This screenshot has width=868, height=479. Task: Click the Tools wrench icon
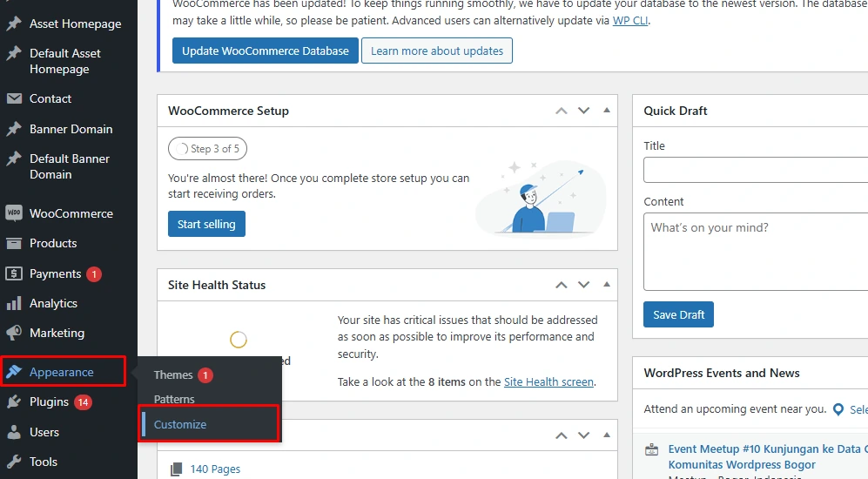point(14,462)
